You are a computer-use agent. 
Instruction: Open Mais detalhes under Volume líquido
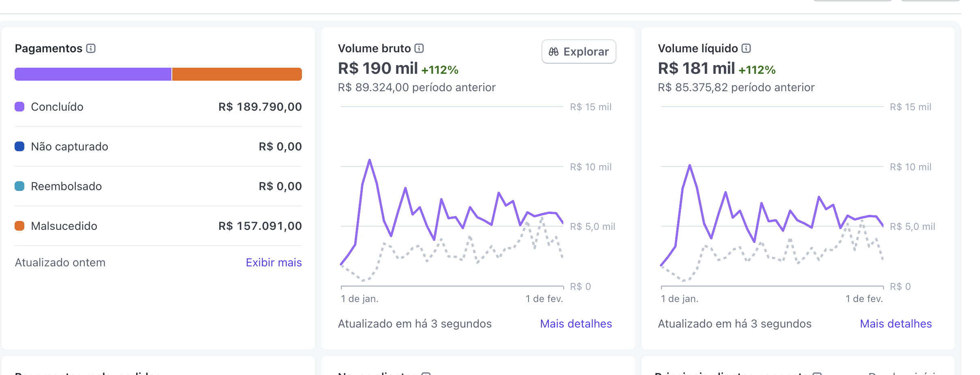(x=896, y=324)
